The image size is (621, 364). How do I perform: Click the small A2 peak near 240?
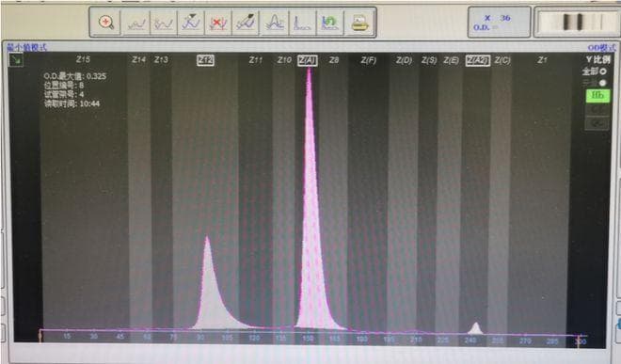tap(475, 328)
